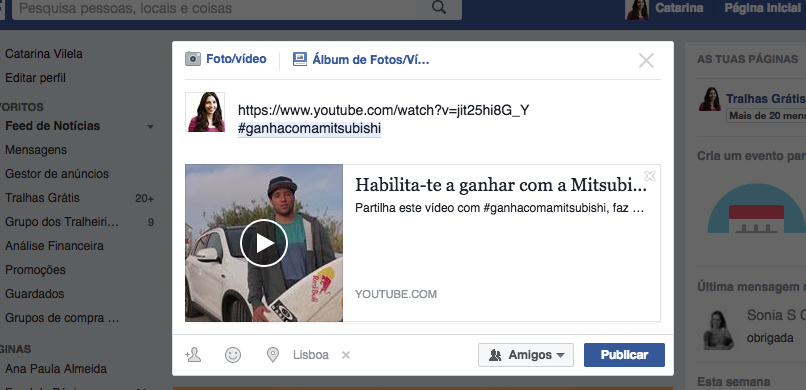Close the post composer dialog
The image size is (806, 390).
(x=646, y=61)
